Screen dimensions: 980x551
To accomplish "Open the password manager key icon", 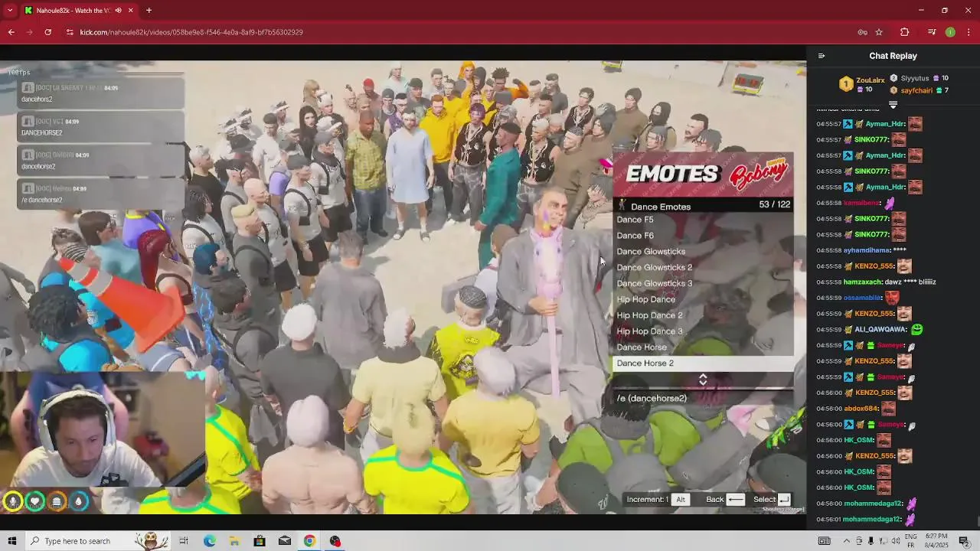I will (x=862, y=32).
